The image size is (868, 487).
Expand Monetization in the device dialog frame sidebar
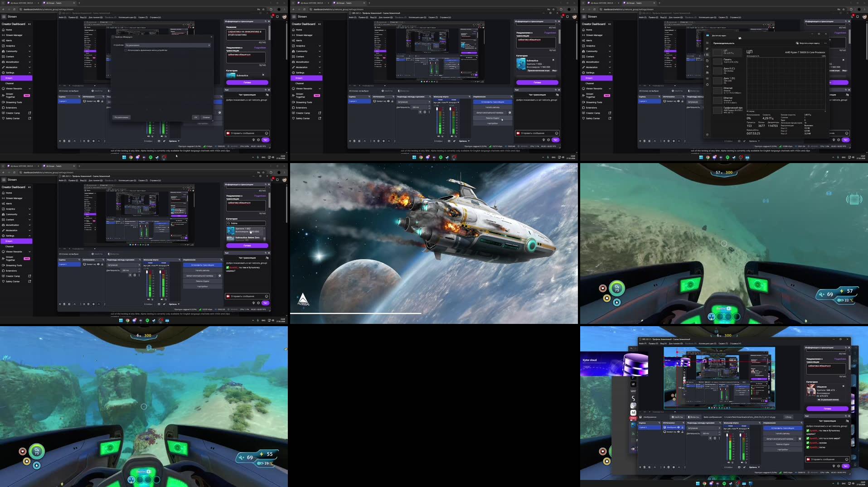point(29,62)
